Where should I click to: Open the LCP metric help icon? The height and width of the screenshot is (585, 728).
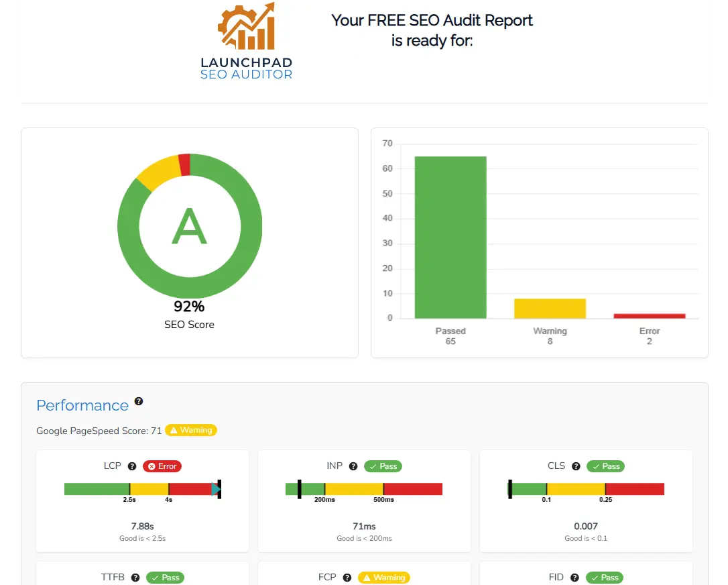[132, 466]
